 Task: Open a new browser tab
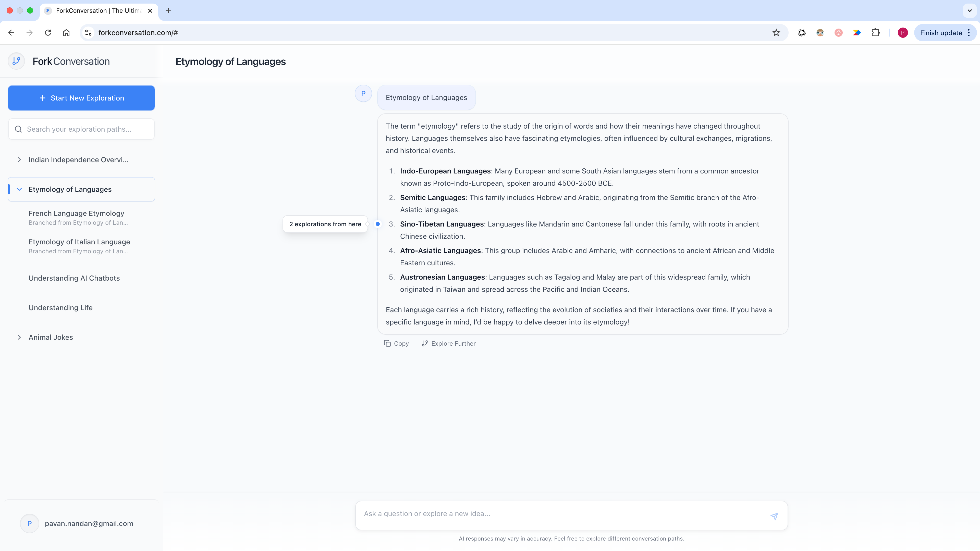168,10
